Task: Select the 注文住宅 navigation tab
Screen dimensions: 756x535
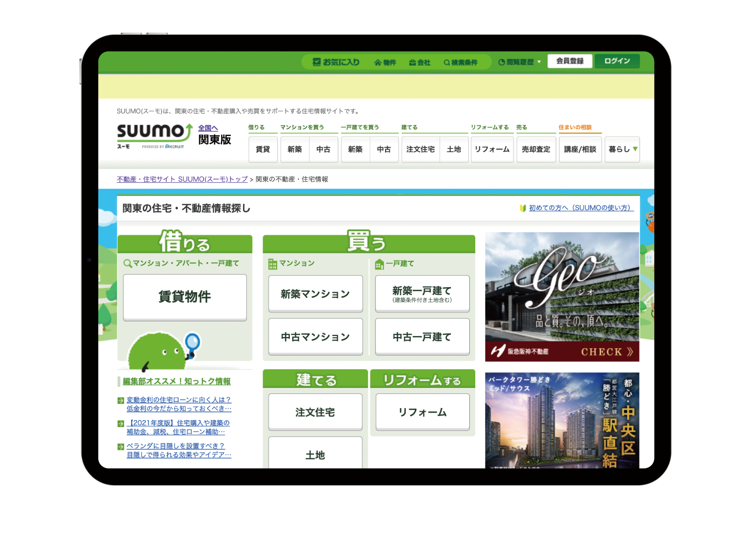Action: pos(421,150)
